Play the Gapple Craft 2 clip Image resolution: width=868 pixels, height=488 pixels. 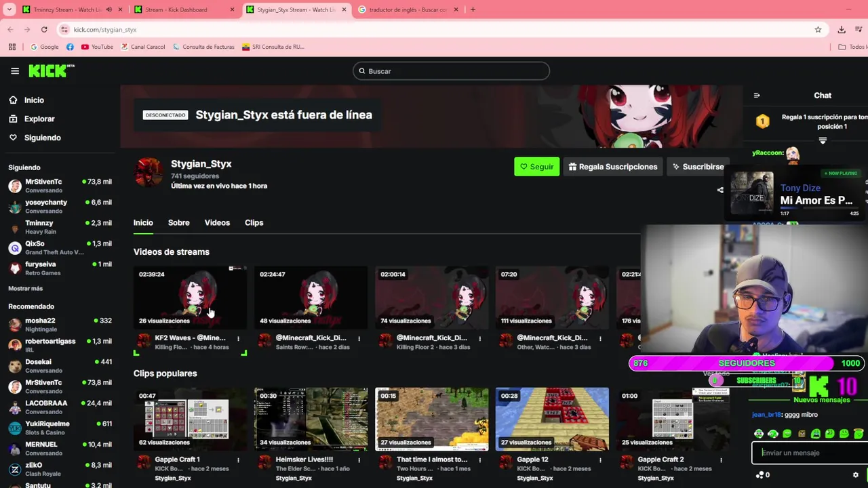[x=673, y=419]
